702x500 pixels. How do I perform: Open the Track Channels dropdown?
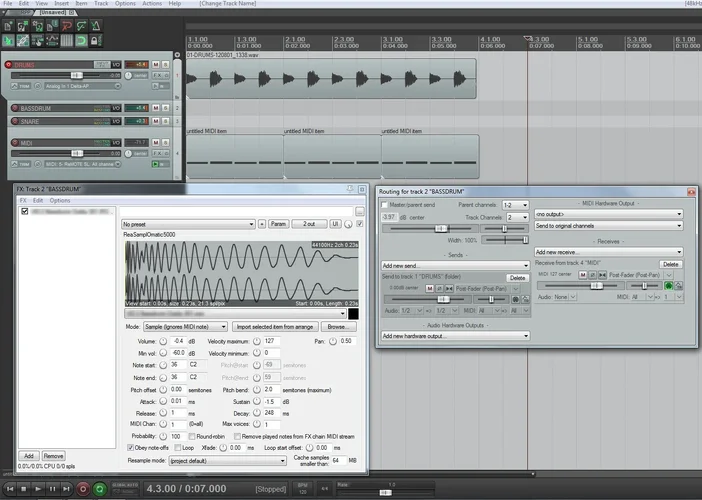pos(518,217)
